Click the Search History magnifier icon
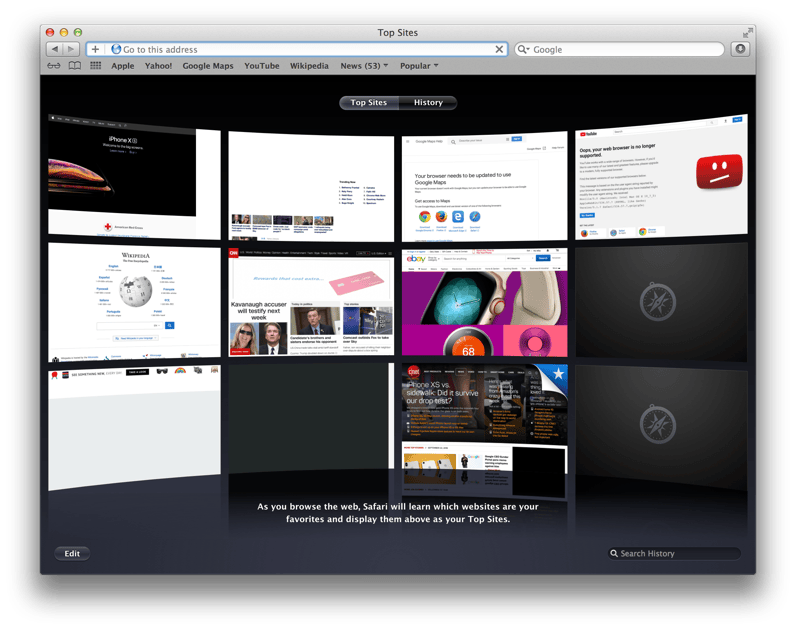Image resolution: width=796 pixels, height=630 pixels. pos(614,553)
